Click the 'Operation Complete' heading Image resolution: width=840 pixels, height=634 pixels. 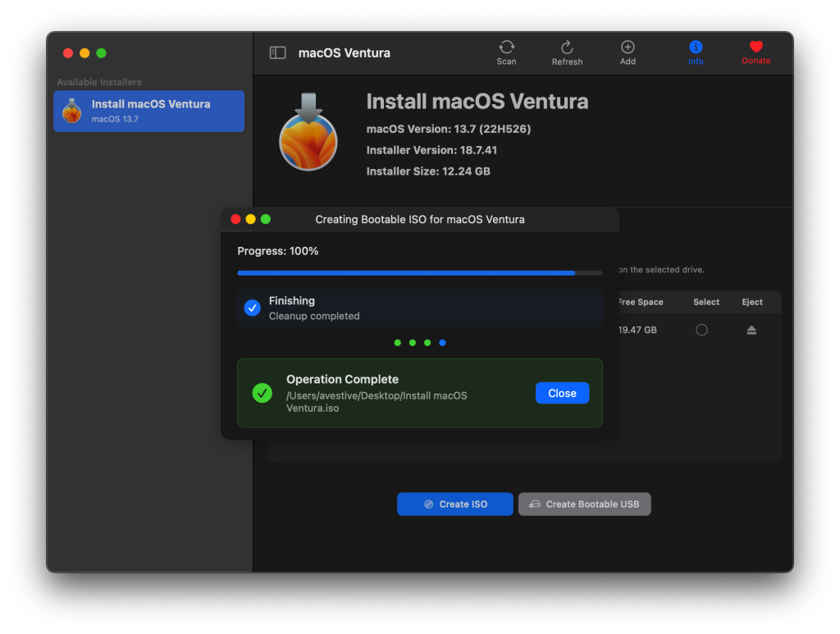[x=342, y=379]
